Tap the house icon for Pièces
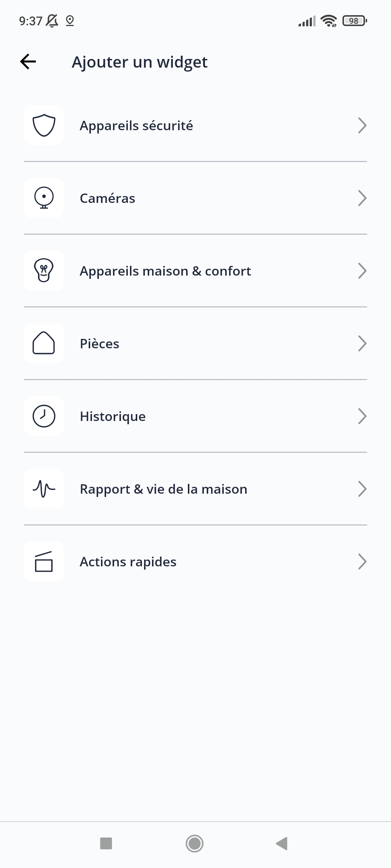 tap(44, 343)
